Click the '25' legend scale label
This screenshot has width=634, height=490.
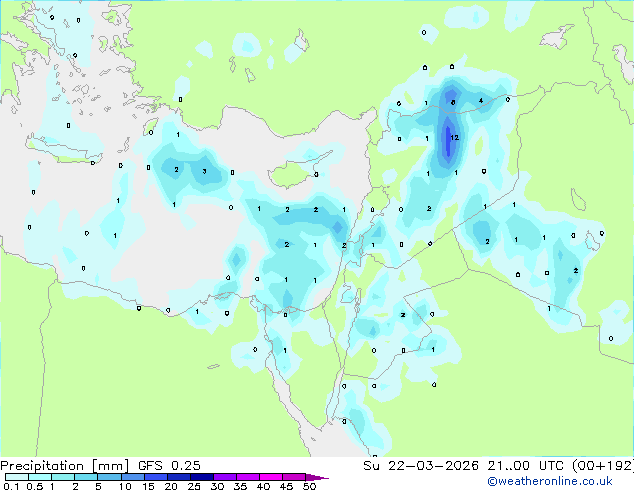point(194,486)
